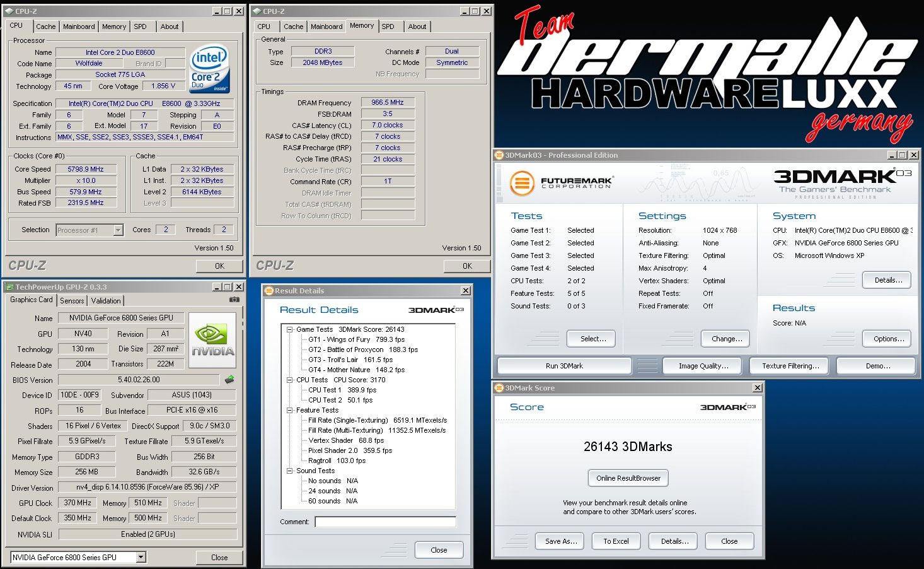The image size is (924, 569).
Task: Click the left CPU-Z window title icon
Action: [9, 11]
